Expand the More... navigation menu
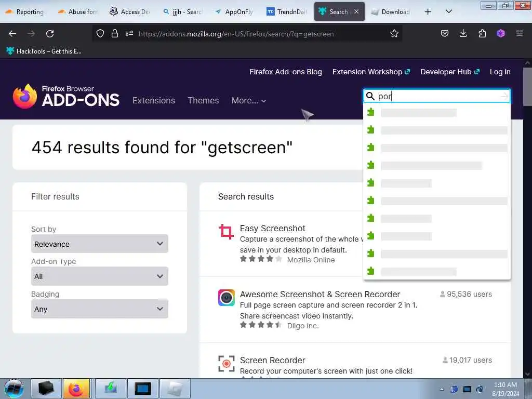This screenshot has width=532, height=399. tap(249, 100)
